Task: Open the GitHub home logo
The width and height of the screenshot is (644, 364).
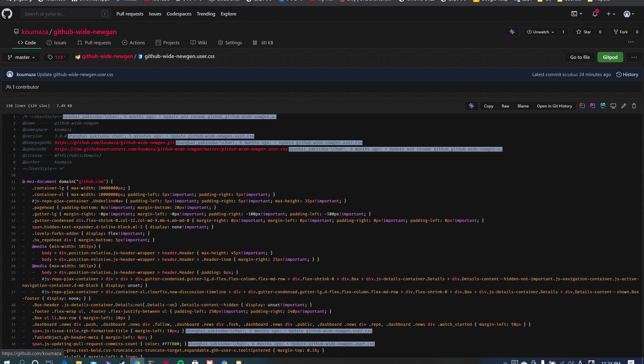Action: click(x=7, y=14)
